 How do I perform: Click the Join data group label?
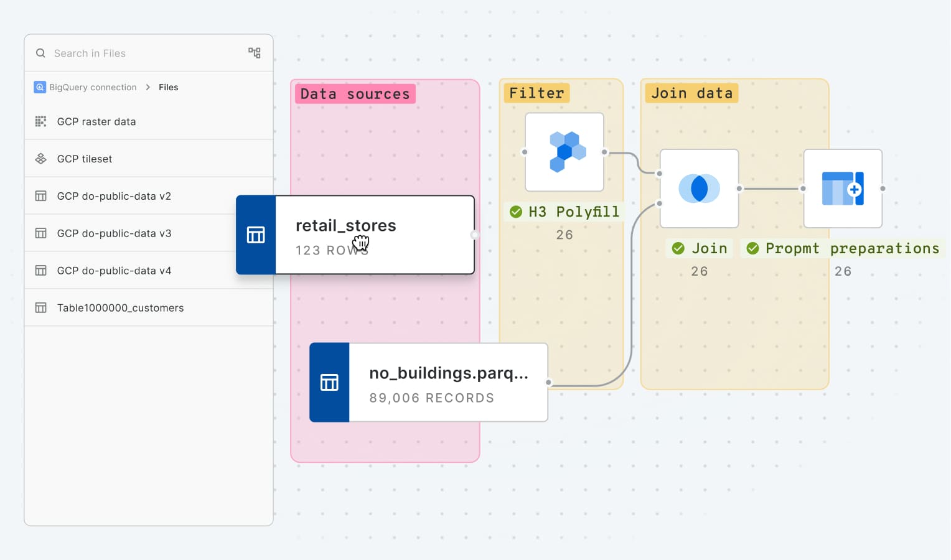point(691,93)
